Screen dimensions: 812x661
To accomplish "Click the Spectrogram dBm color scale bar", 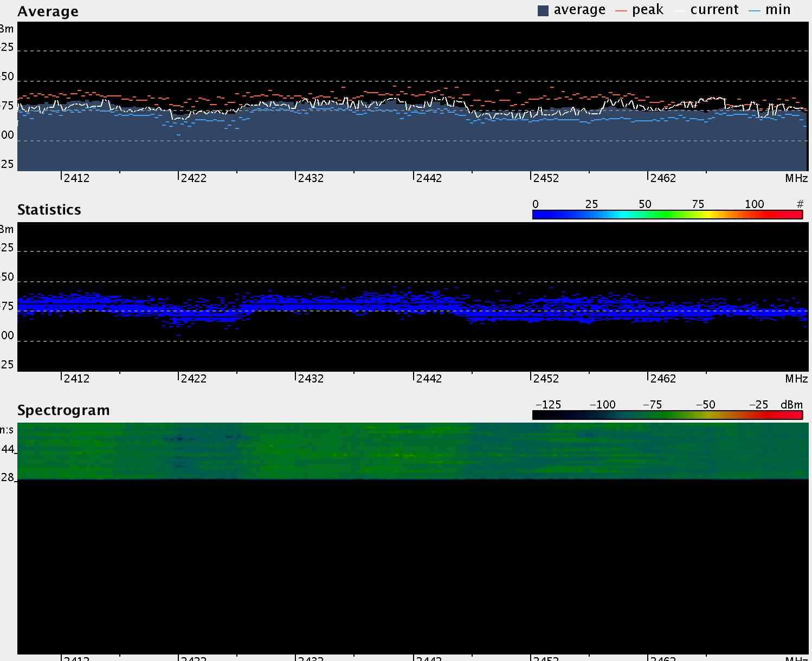I will click(667, 415).
